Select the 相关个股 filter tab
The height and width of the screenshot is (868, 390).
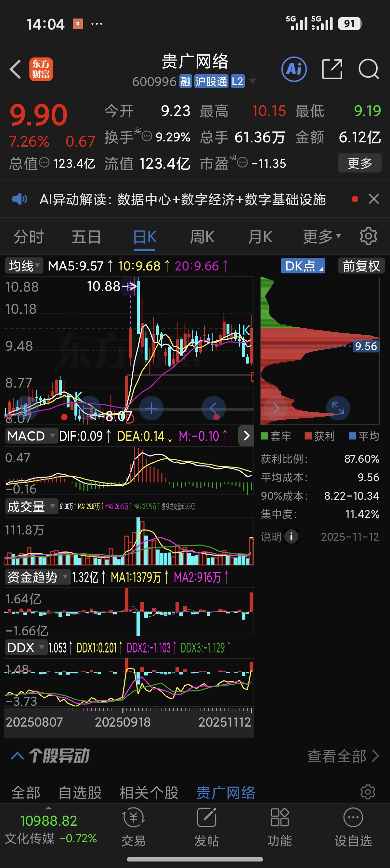point(149,792)
